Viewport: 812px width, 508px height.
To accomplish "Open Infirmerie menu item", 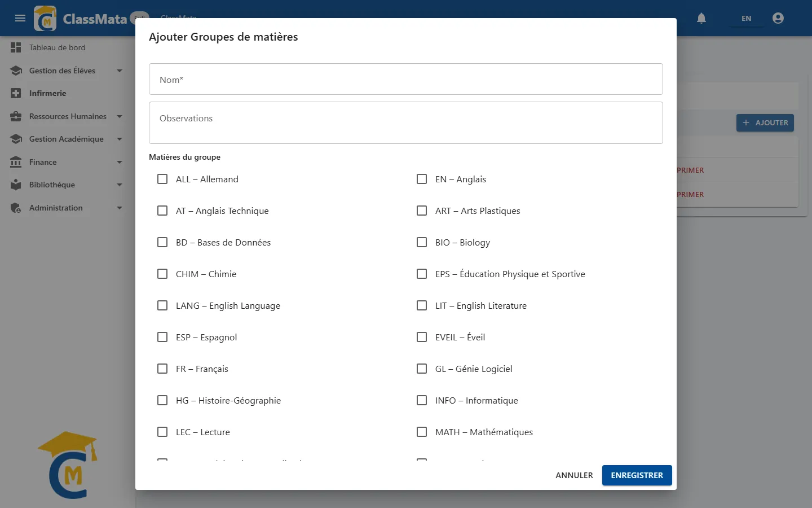I will (68, 93).
